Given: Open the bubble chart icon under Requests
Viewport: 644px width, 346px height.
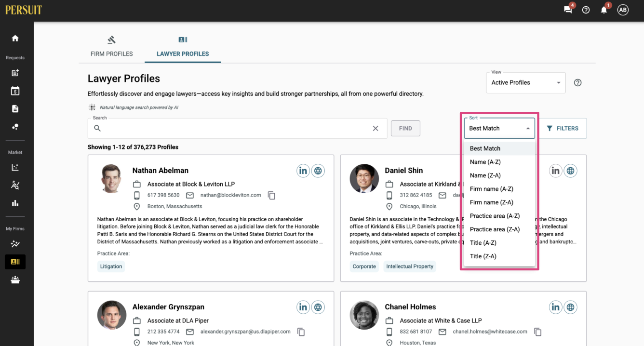Looking at the screenshot, I should click(15, 127).
